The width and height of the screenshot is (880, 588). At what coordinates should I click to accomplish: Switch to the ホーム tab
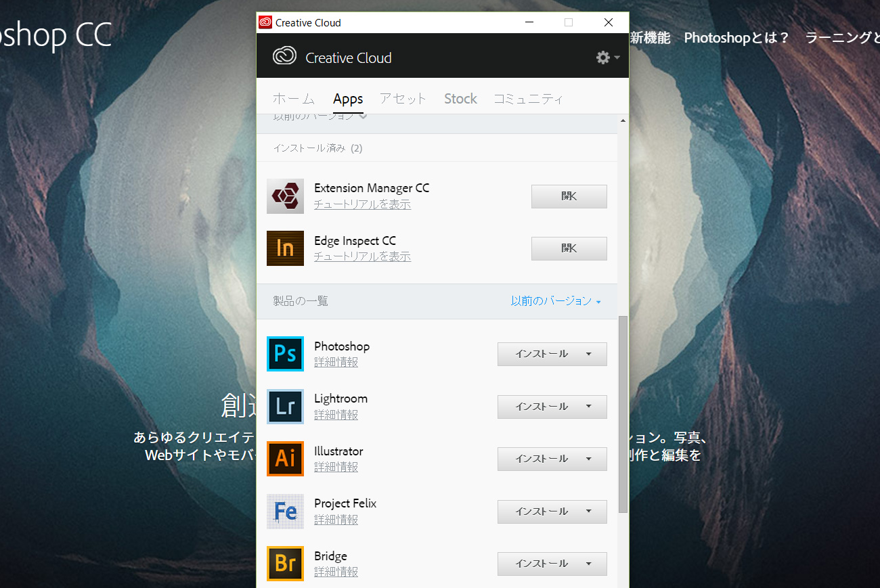[x=294, y=99]
